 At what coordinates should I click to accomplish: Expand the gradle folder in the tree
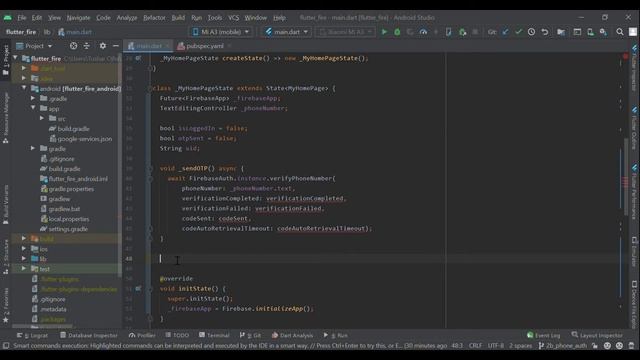pyautogui.click(x=33, y=149)
